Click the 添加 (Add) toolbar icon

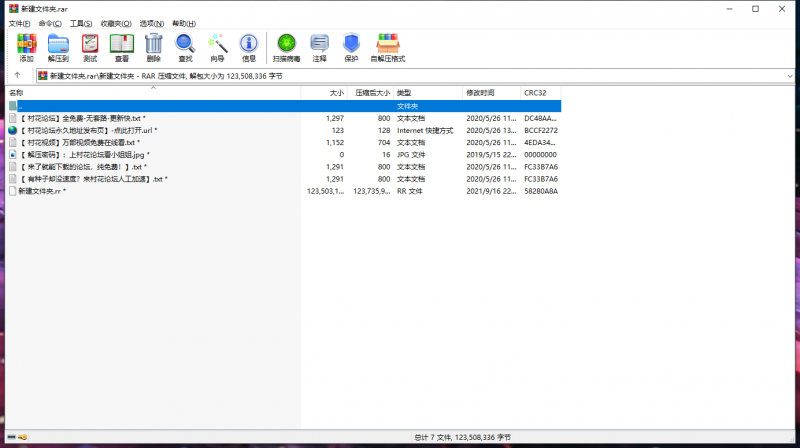(x=26, y=46)
